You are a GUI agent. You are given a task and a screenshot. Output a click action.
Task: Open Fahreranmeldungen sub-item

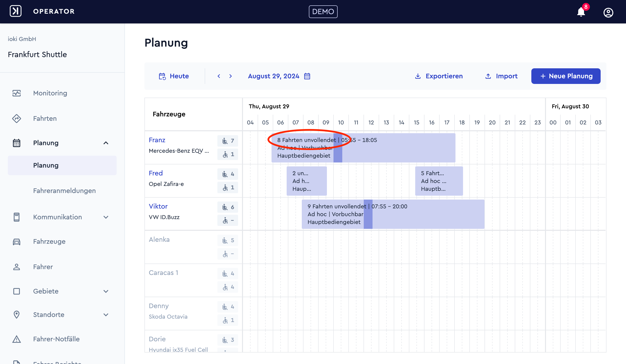pyautogui.click(x=64, y=191)
